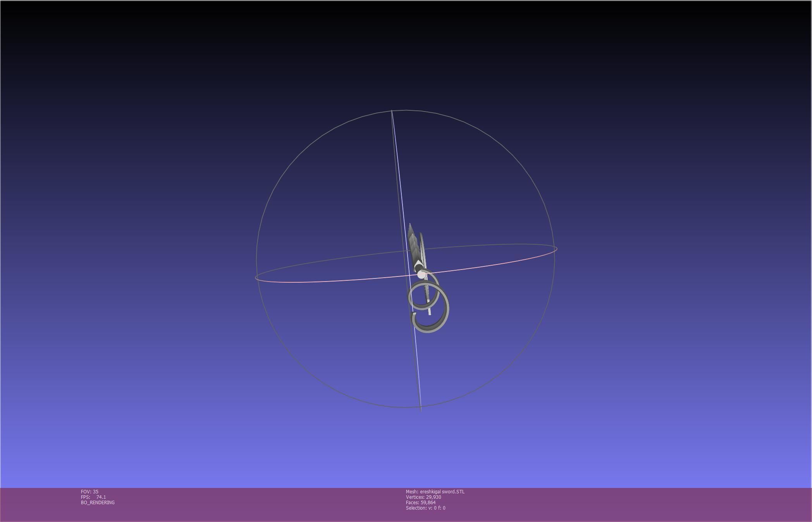Click the FOV: 35 readout
Screen dimensions: 812x522
[x=89, y=492]
